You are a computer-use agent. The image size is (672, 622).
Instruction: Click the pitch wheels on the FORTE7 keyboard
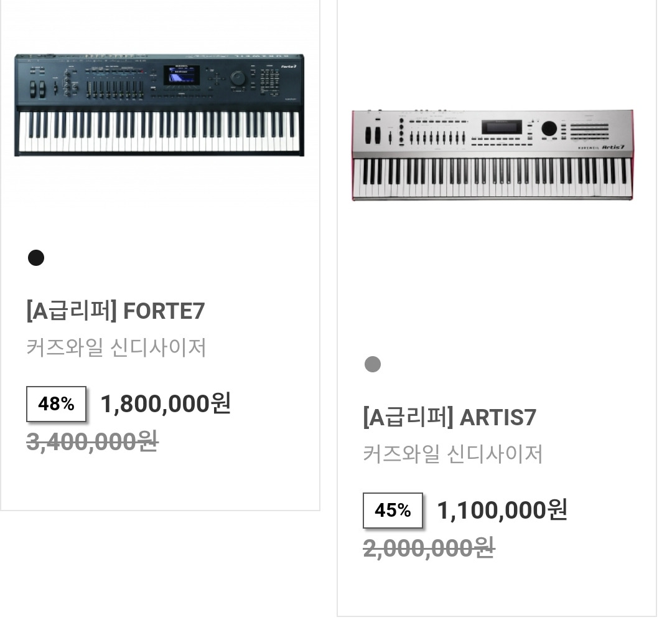tap(37, 89)
